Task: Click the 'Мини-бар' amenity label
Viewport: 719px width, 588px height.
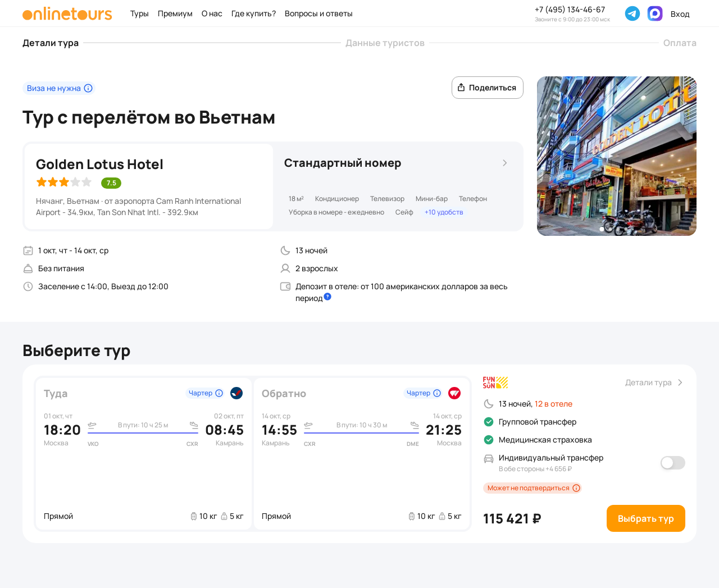Action: [x=431, y=199]
